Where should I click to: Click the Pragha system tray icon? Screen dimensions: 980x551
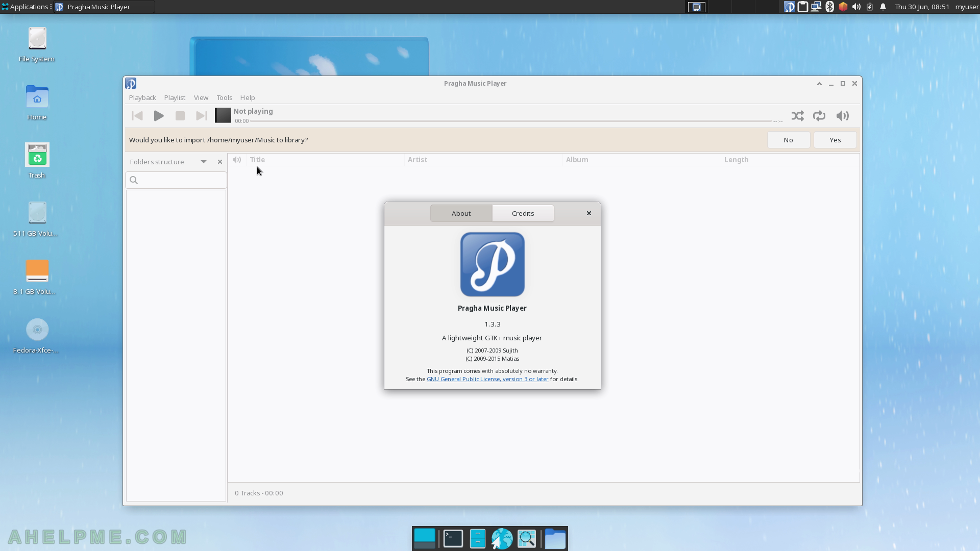point(789,7)
